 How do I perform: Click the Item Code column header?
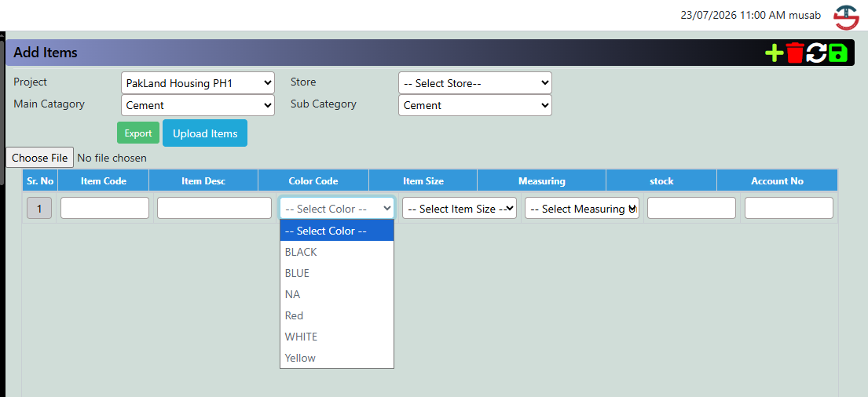pos(104,180)
